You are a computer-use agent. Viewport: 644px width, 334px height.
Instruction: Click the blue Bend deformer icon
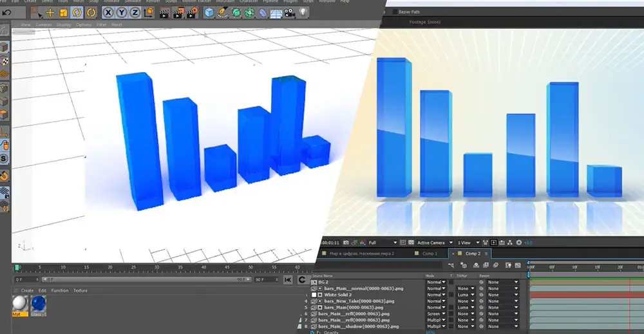tap(263, 13)
